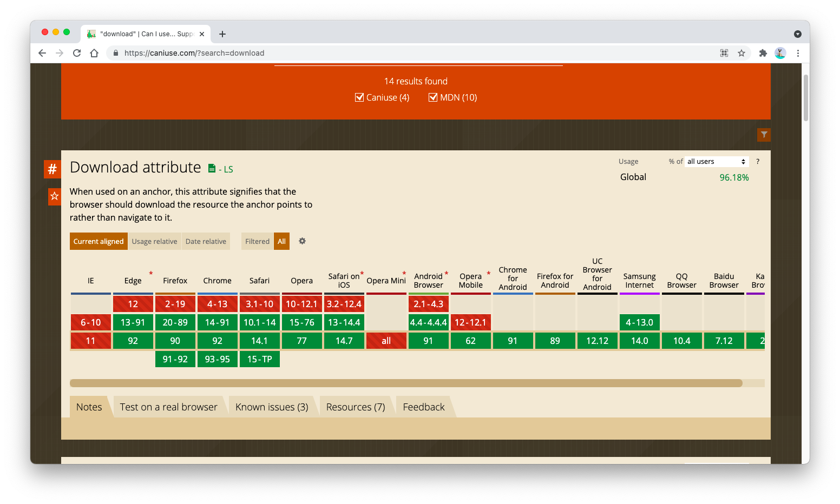840x504 pixels.
Task: Click the Opera Mini column header
Action: pos(386,281)
